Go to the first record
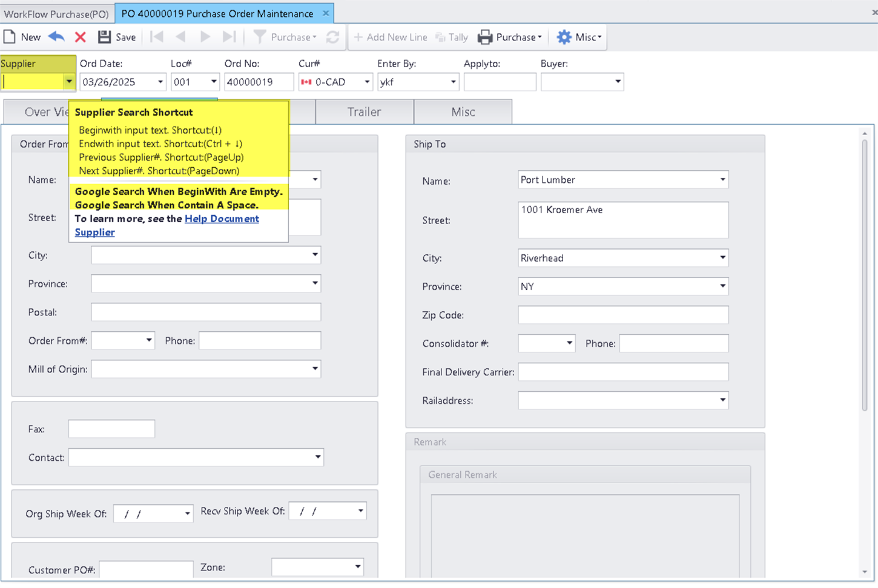 click(157, 37)
